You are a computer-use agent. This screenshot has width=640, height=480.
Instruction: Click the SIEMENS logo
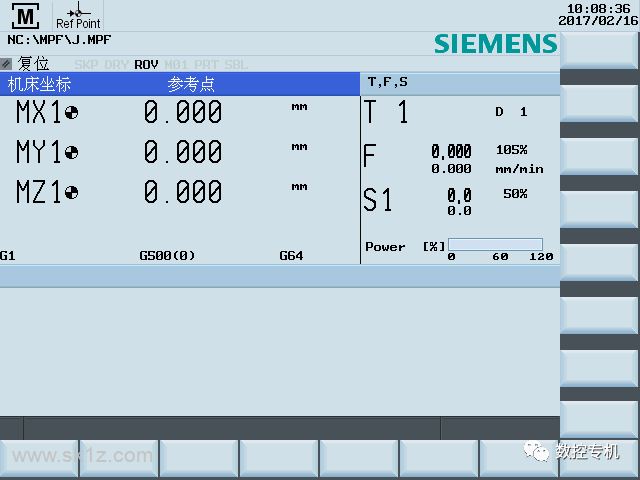[x=496, y=44]
